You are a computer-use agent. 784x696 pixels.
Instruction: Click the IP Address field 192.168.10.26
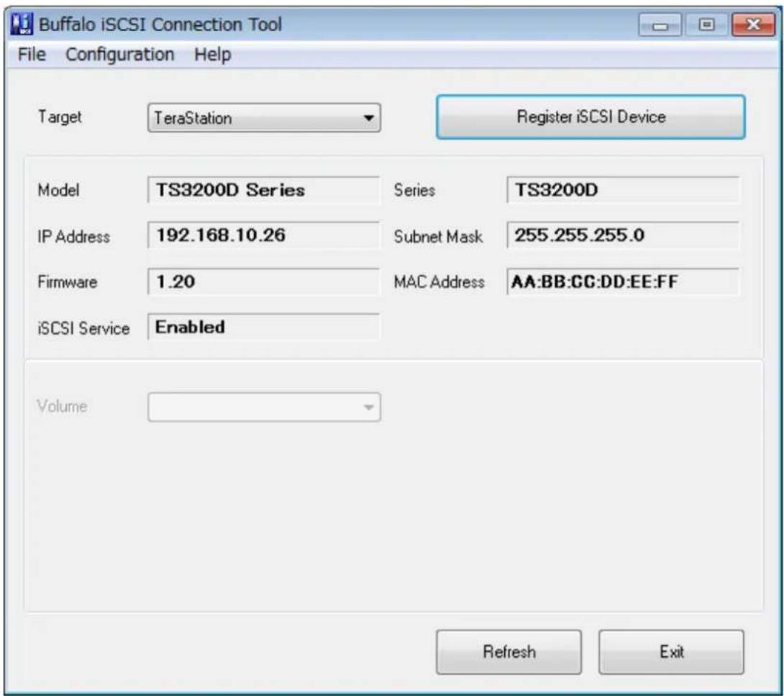(x=263, y=235)
